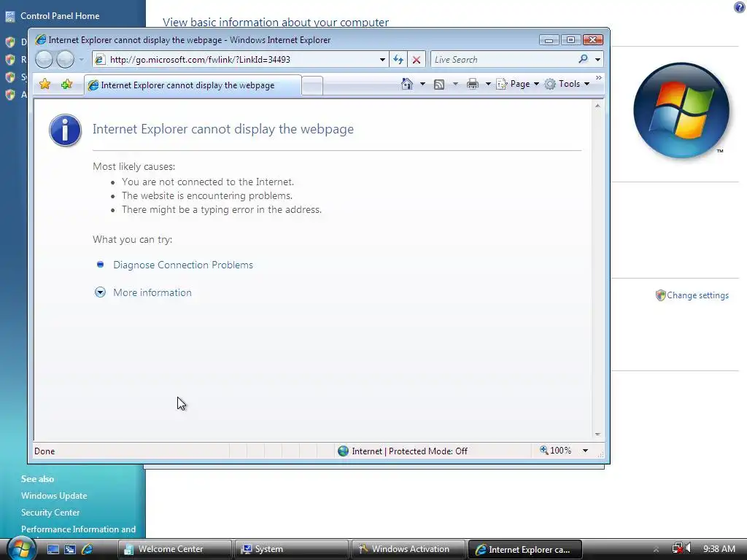Open the Tools menu
This screenshot has width=747, height=560.
[x=567, y=84]
